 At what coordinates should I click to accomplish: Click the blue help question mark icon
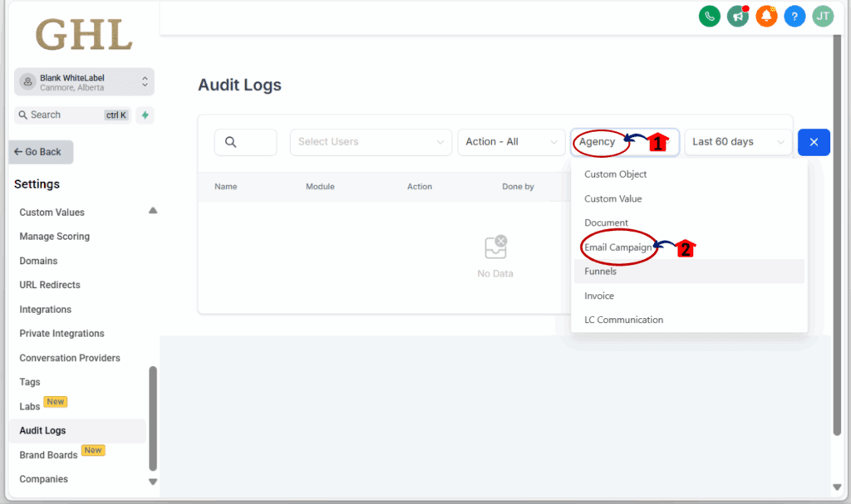(x=794, y=16)
